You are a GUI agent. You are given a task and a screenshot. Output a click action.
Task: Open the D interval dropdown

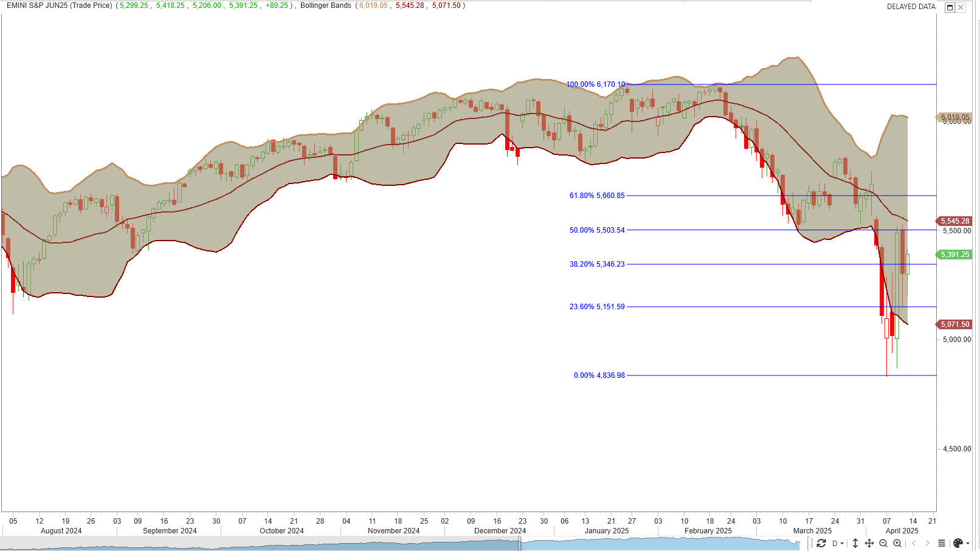(x=838, y=543)
